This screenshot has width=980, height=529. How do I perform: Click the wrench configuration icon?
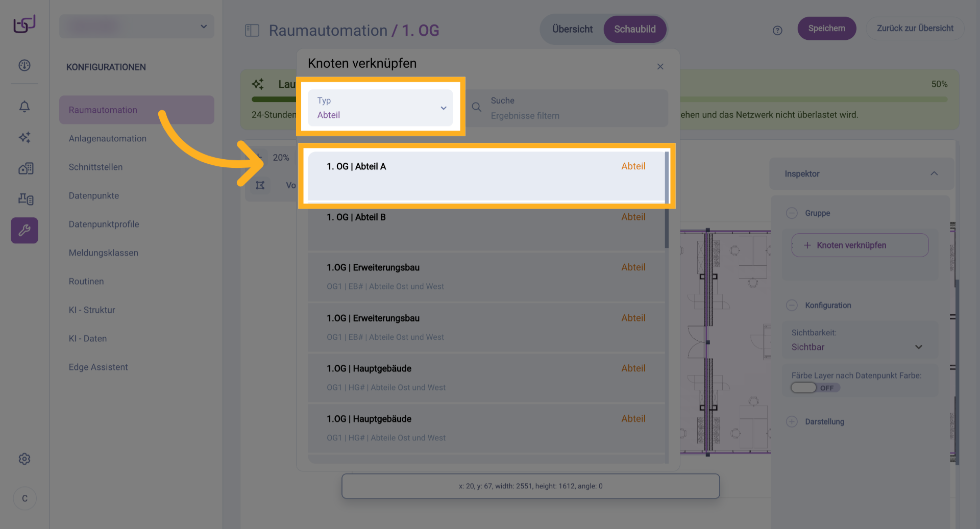pos(24,231)
